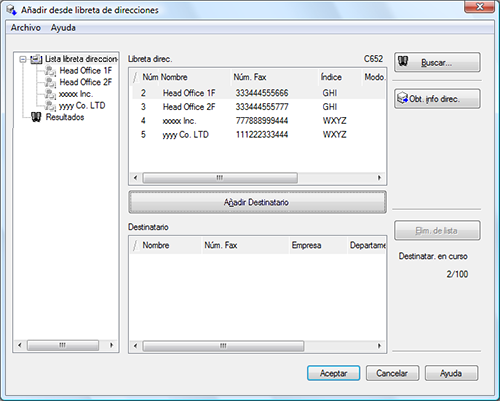This screenshot has height=401, width=500.
Task: Sort address book by Núm. Fax column header
Action: (274, 77)
